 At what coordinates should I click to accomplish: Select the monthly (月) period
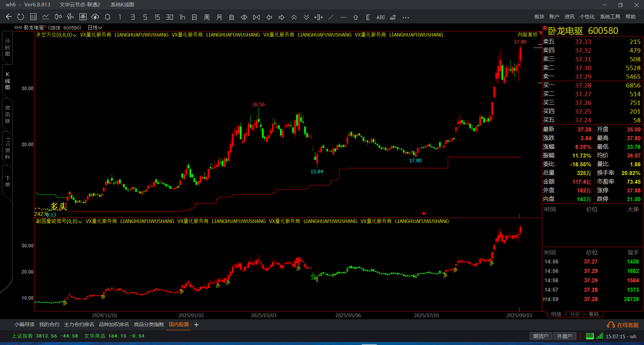pos(219,17)
